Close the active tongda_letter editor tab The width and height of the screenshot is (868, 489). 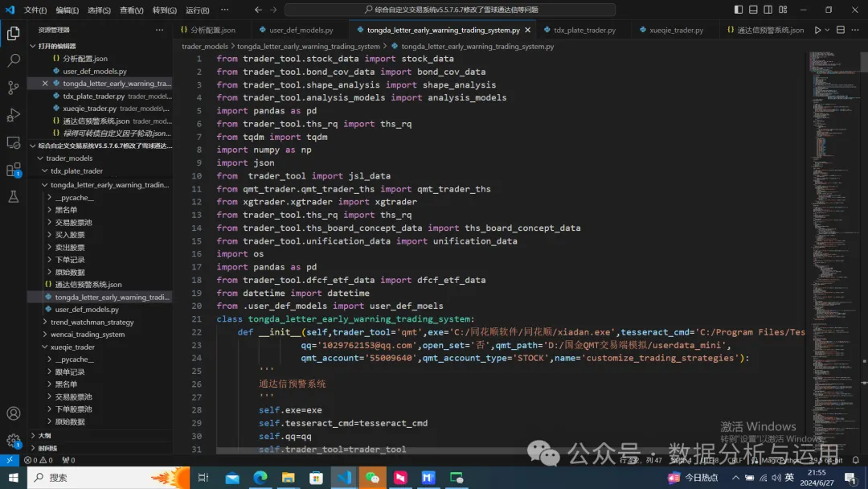click(x=527, y=30)
